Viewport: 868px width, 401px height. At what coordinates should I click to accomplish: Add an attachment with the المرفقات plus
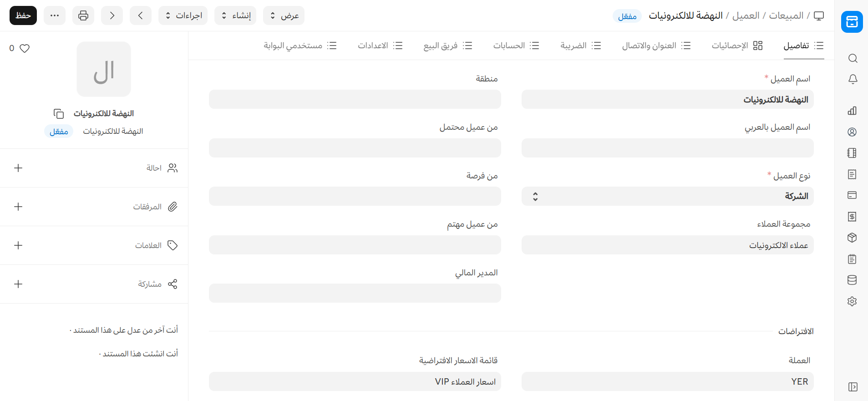[18, 207]
